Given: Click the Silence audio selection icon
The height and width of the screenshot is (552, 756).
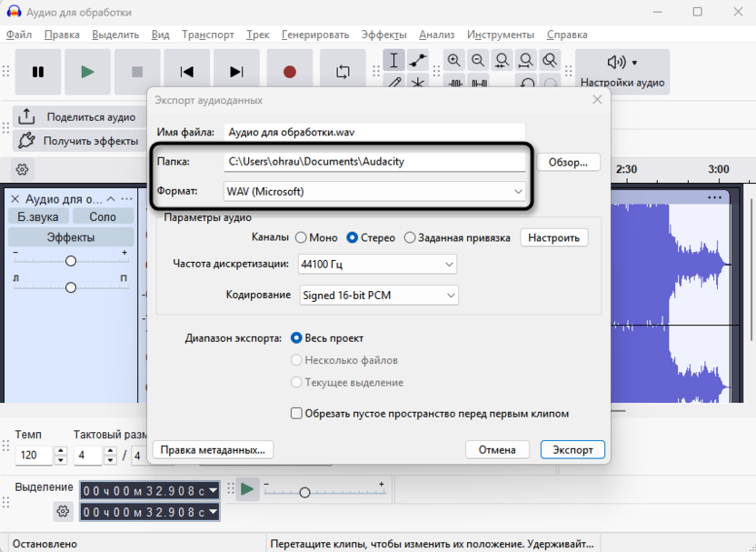Looking at the screenshot, I should 479,83.
